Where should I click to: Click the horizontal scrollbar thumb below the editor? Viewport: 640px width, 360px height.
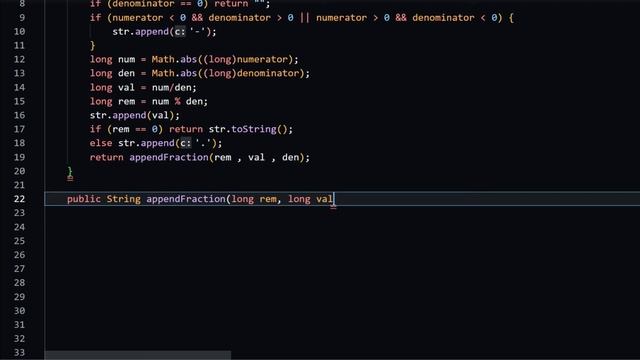pos(138,356)
